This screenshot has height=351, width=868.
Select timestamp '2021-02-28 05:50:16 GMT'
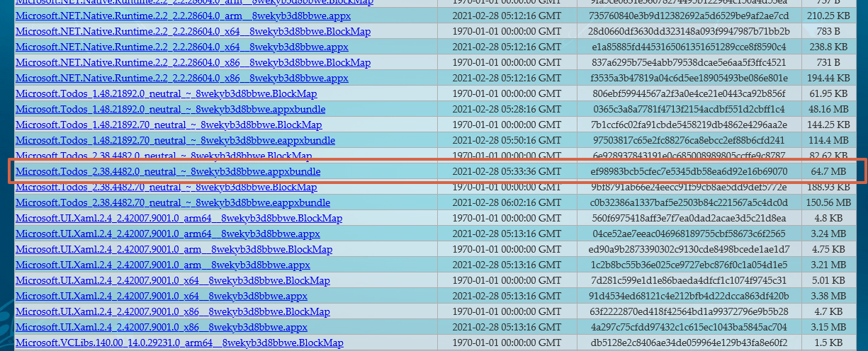pyautogui.click(x=507, y=140)
